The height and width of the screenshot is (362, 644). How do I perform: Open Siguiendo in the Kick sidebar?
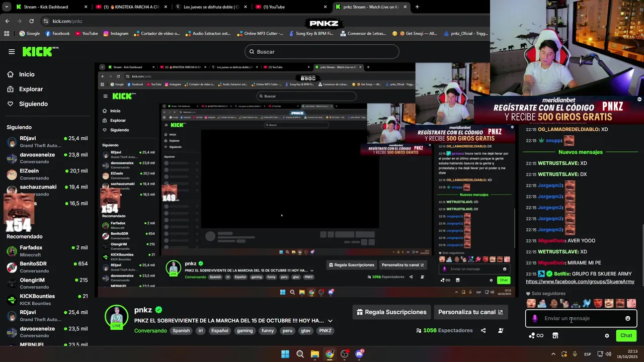[28, 104]
